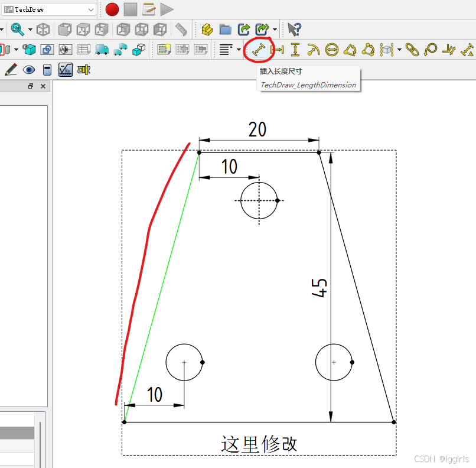Viewport: 476px width, 468px height.
Task: Select the rear view cube icon
Action: pyautogui.click(x=123, y=30)
